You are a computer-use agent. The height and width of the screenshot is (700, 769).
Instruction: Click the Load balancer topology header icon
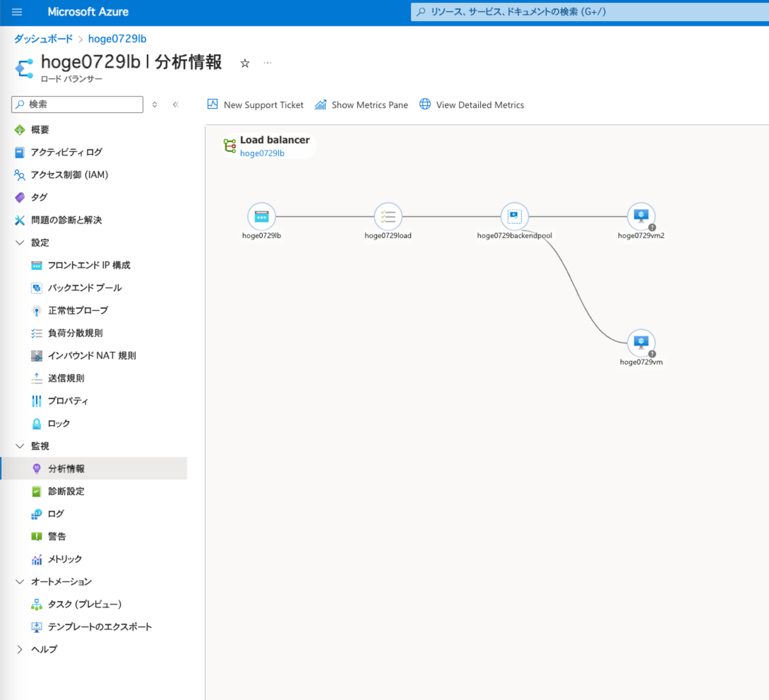pyautogui.click(x=230, y=146)
